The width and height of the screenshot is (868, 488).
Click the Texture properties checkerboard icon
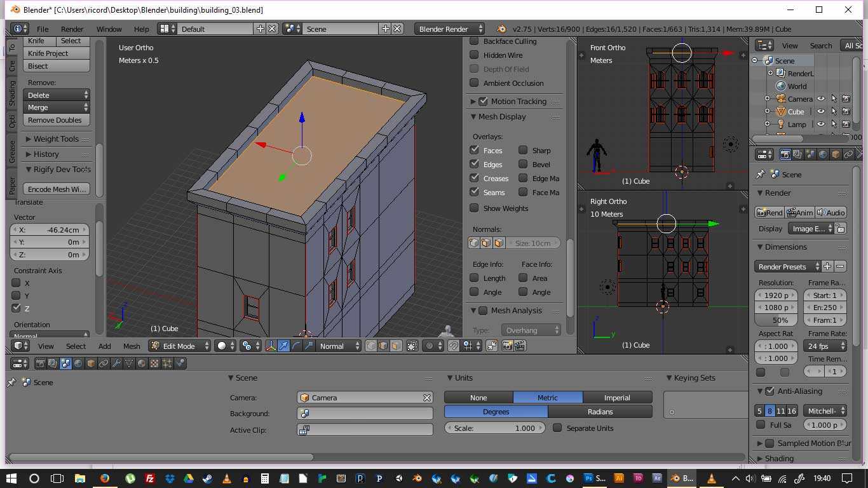point(154,363)
